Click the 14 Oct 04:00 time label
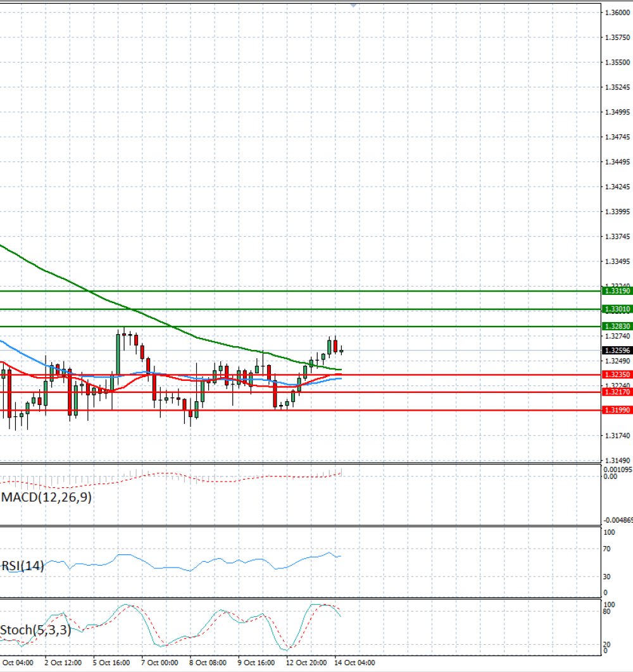The height and width of the screenshot is (672, 633). (x=354, y=663)
